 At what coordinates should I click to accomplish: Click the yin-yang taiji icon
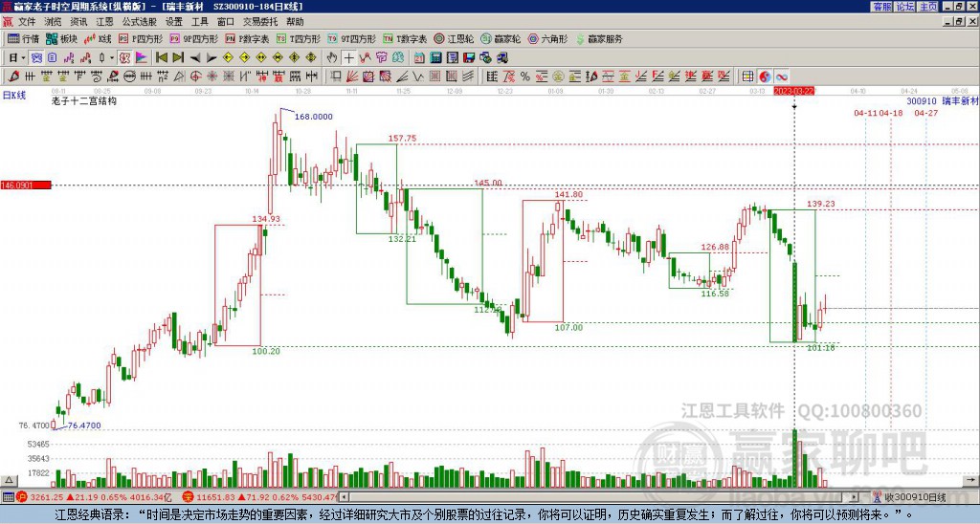pos(765,76)
